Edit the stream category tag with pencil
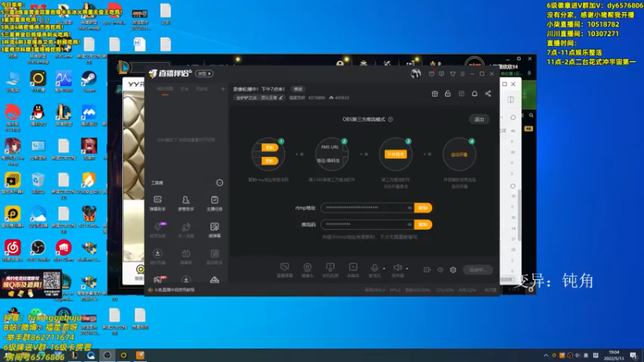 pos(259,97)
